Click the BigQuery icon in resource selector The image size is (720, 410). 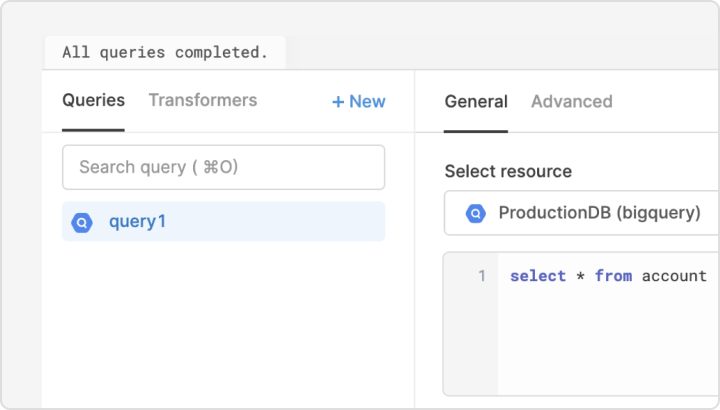coord(476,213)
